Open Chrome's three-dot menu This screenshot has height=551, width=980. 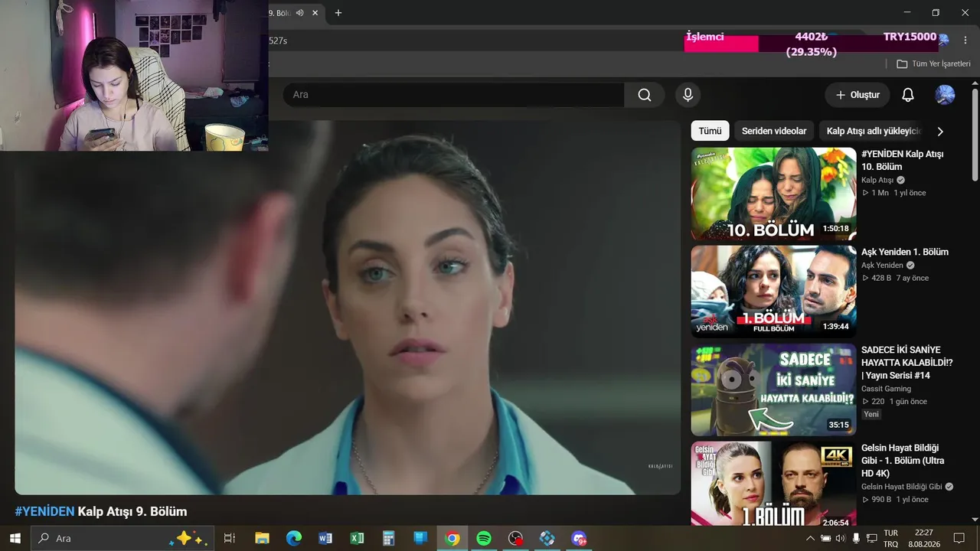tap(965, 40)
